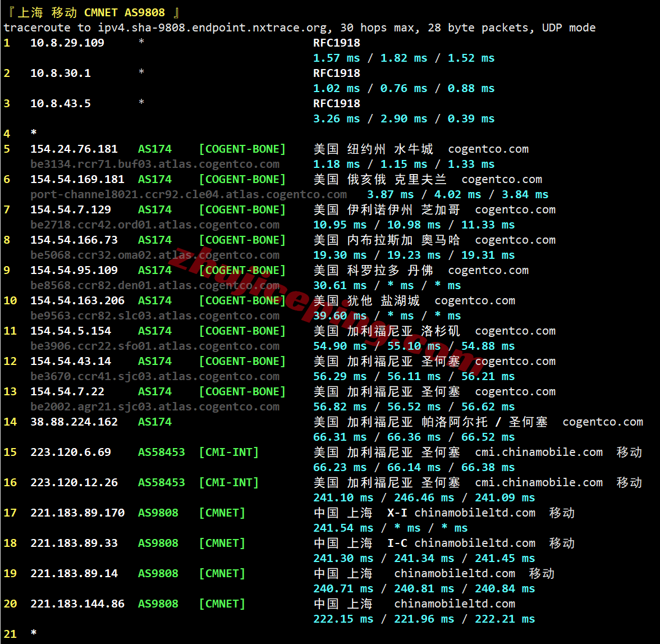Click IP 223.120.12.26 at hop 16
Viewport: 660px width, 644px height.
[74, 483]
